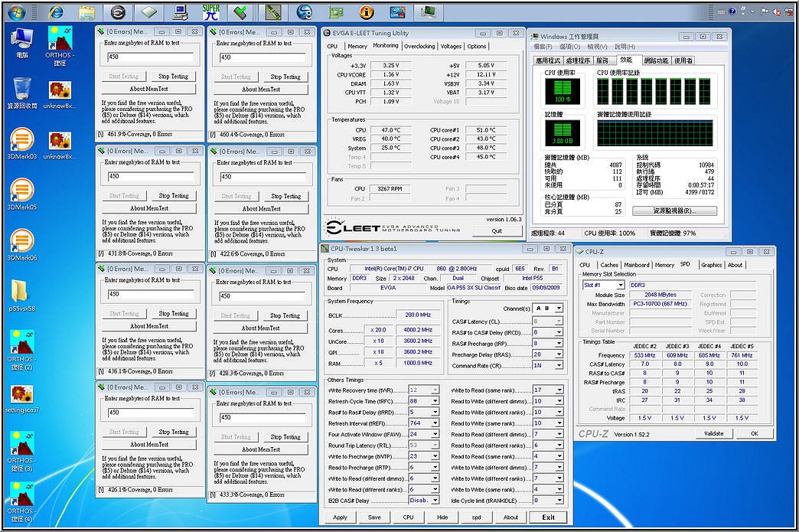Click the 資源監視器(R)... button

[675, 211]
